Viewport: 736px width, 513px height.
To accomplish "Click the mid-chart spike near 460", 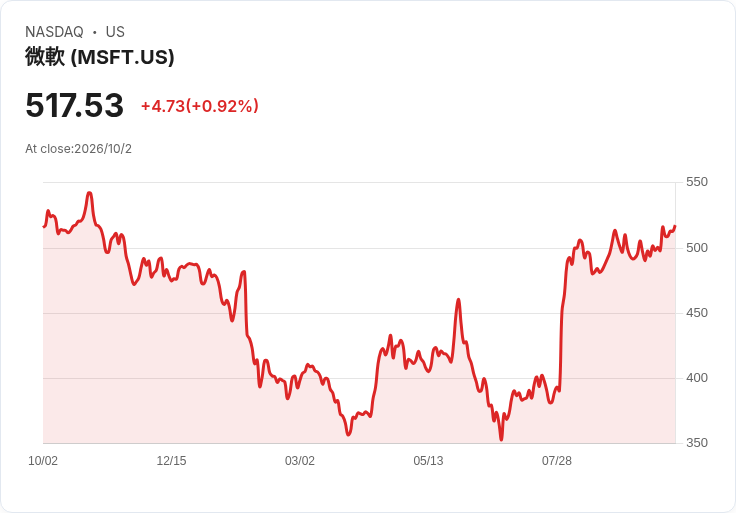I will point(458,300).
